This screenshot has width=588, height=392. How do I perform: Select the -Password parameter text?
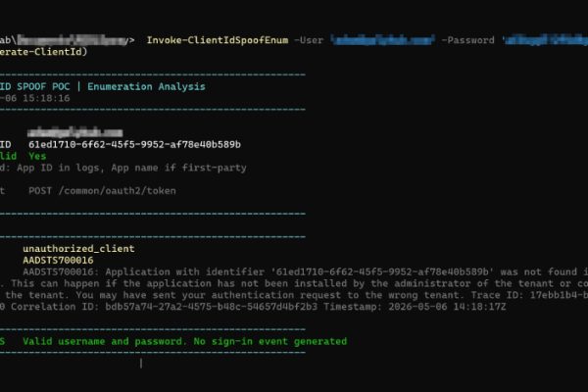click(x=467, y=40)
